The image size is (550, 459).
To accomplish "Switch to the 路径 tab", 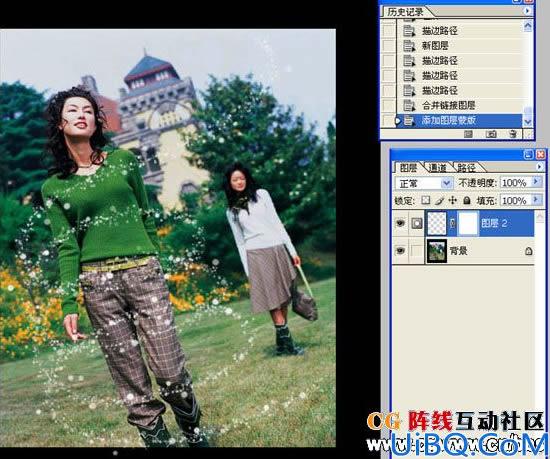I will (467, 168).
